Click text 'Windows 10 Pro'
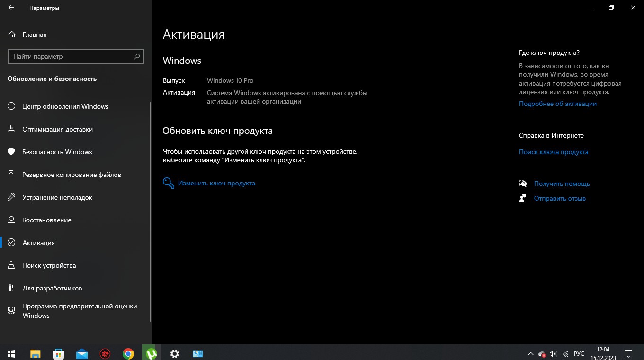 tap(230, 80)
